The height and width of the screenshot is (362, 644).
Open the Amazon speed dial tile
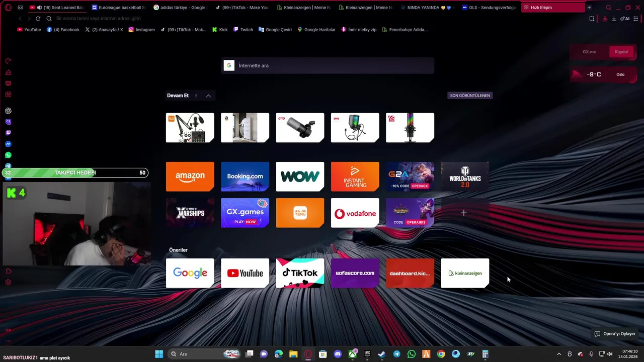pos(190,176)
